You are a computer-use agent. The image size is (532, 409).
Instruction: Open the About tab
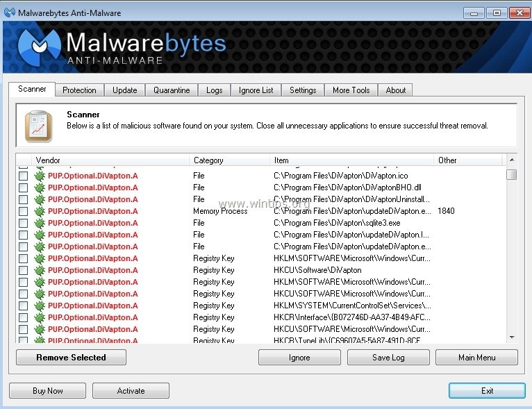pos(396,90)
